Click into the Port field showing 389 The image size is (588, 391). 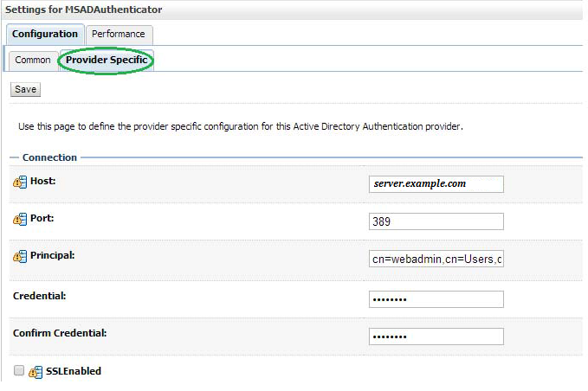(436, 221)
